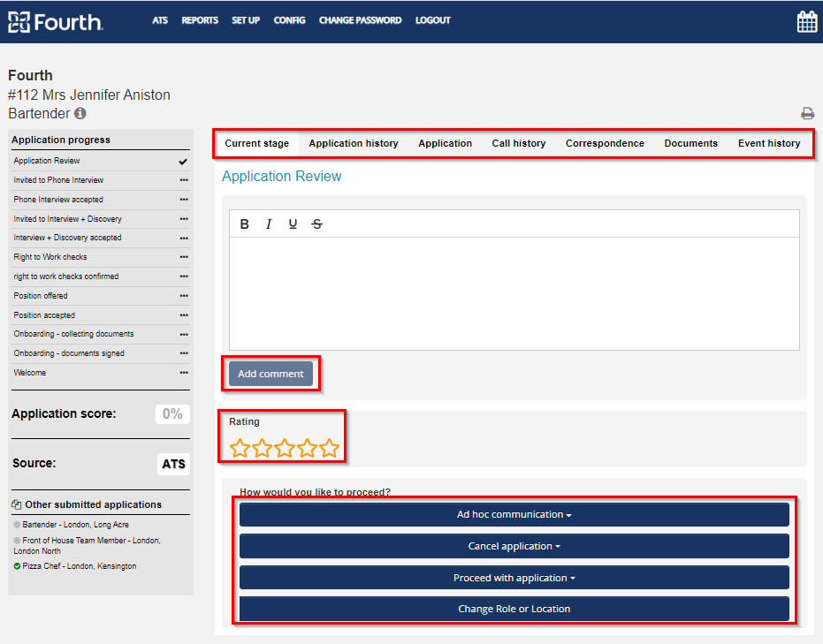Viewport: 823px width, 644px height.
Task: Switch to the Application history tab
Action: (354, 143)
